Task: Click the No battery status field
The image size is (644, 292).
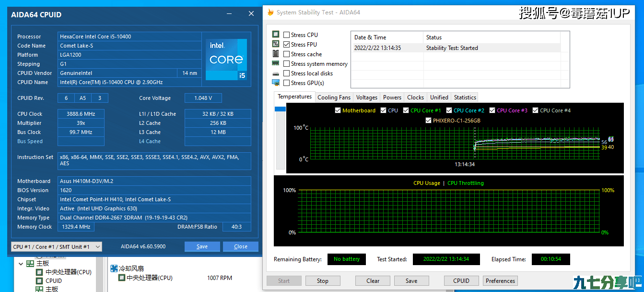Action: (x=347, y=259)
